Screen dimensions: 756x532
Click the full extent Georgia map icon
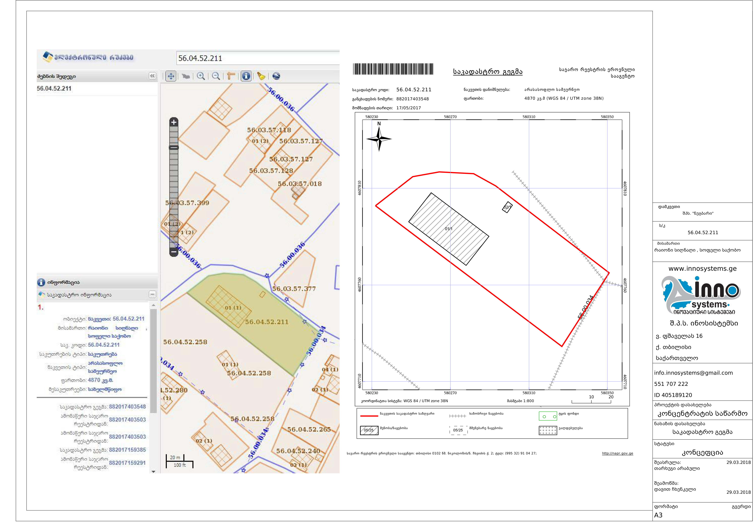(x=186, y=76)
